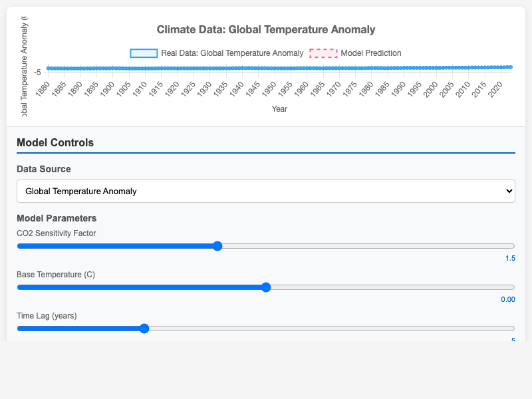Toggle the Real Data: Global Temperature Anomaly series
This screenshot has width=532, height=399.
232,53
